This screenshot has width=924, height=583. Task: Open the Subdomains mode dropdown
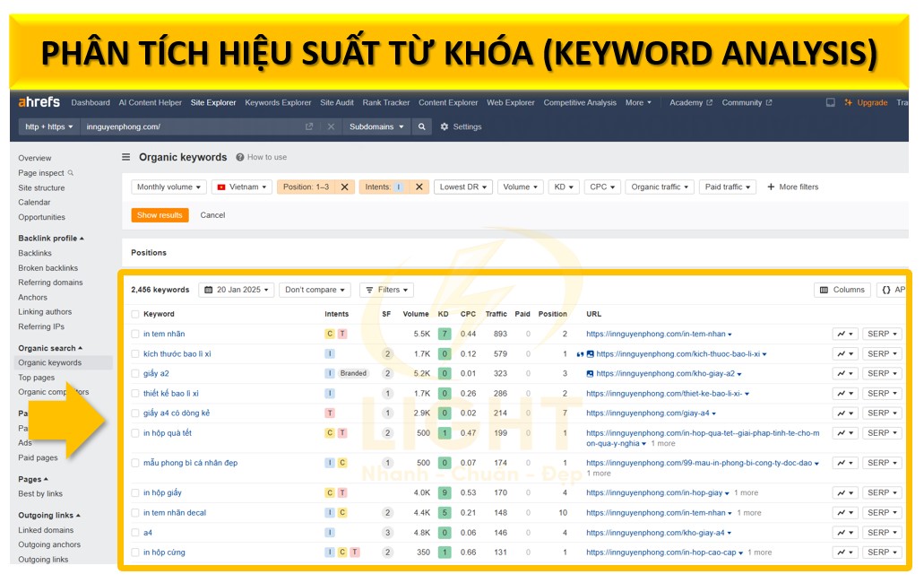pos(376,126)
